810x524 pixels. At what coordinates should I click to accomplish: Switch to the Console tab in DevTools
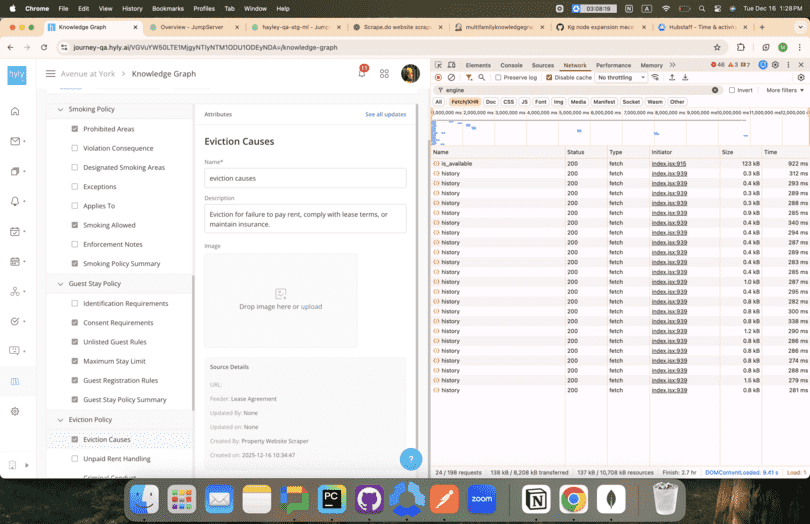pos(511,65)
